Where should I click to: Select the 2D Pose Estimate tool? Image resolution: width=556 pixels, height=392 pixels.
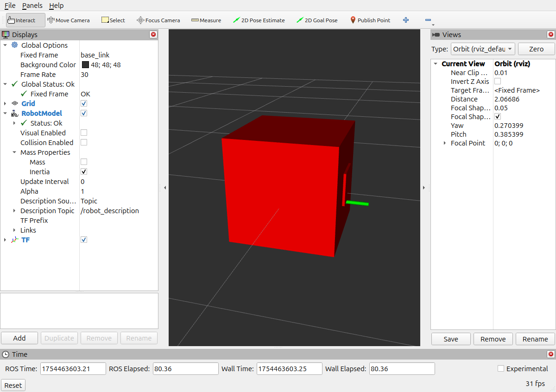(x=259, y=20)
